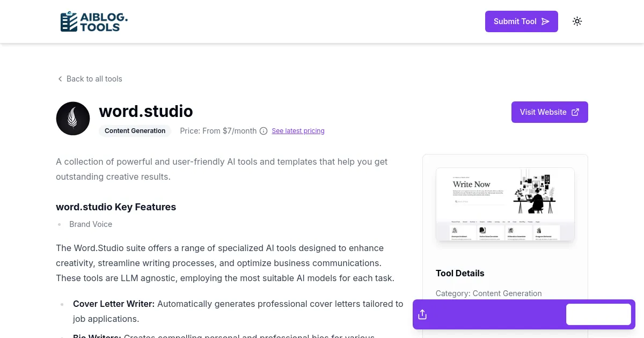This screenshot has width=644, height=338.
Task: Click the Price: From $7/month text
Action: tap(218, 131)
